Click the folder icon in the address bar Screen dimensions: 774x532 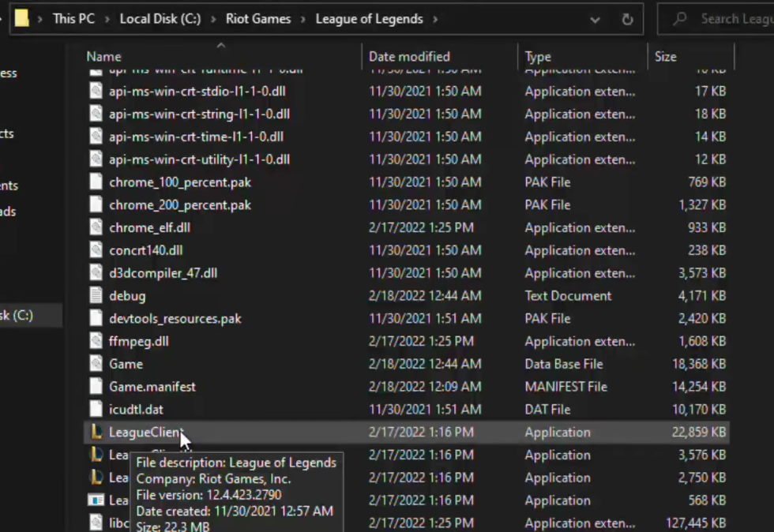[22, 19]
